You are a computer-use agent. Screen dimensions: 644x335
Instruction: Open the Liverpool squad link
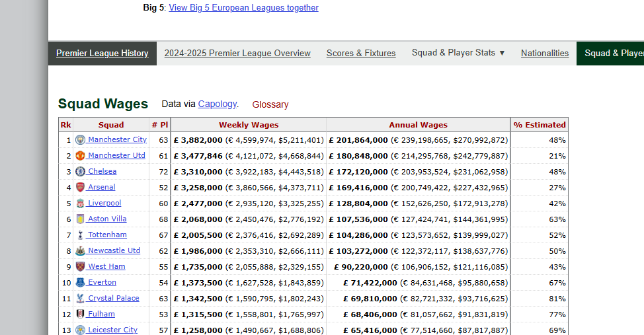104,204
